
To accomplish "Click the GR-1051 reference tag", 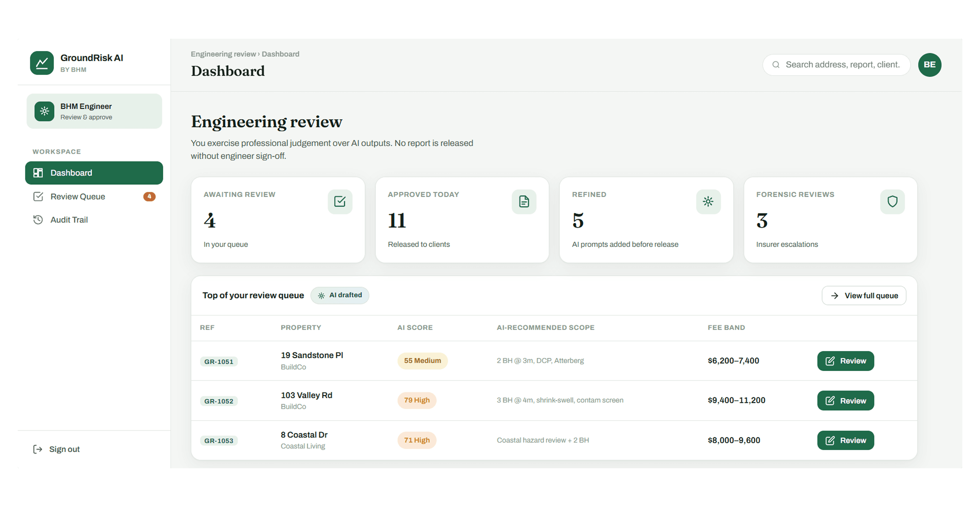I will [219, 361].
